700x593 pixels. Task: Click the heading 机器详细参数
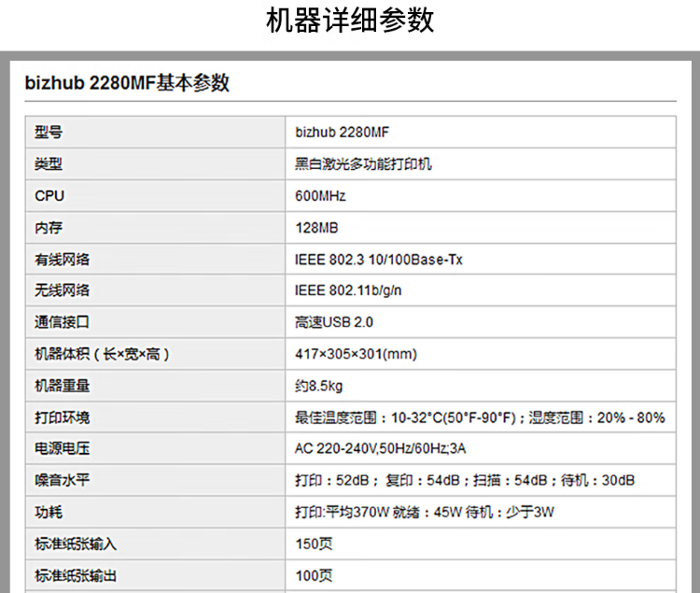click(x=350, y=21)
